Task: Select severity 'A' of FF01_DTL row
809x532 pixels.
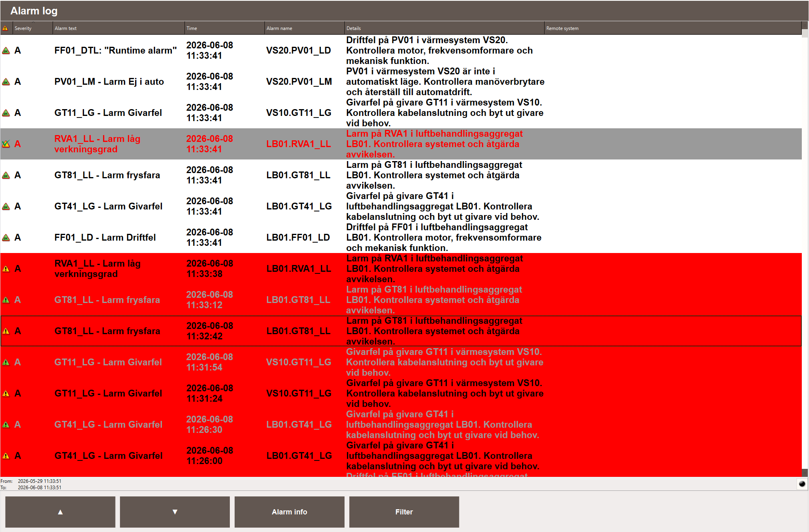Action: click(18, 51)
